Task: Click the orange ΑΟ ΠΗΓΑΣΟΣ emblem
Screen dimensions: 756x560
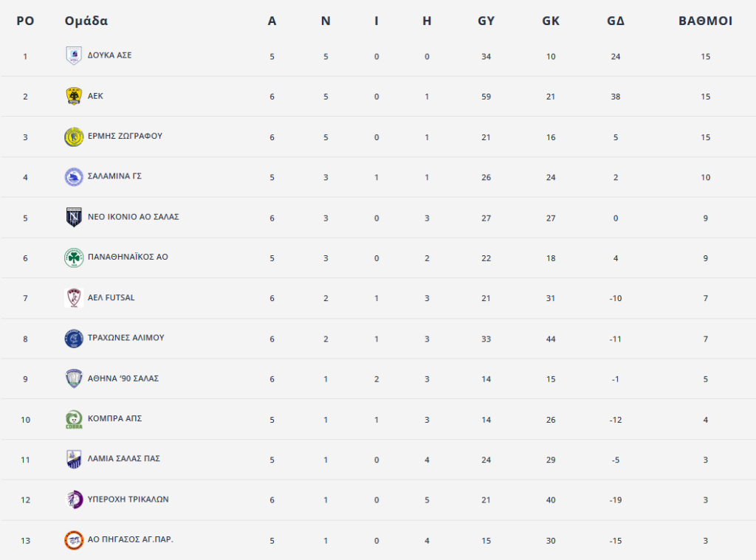Action: (74, 540)
